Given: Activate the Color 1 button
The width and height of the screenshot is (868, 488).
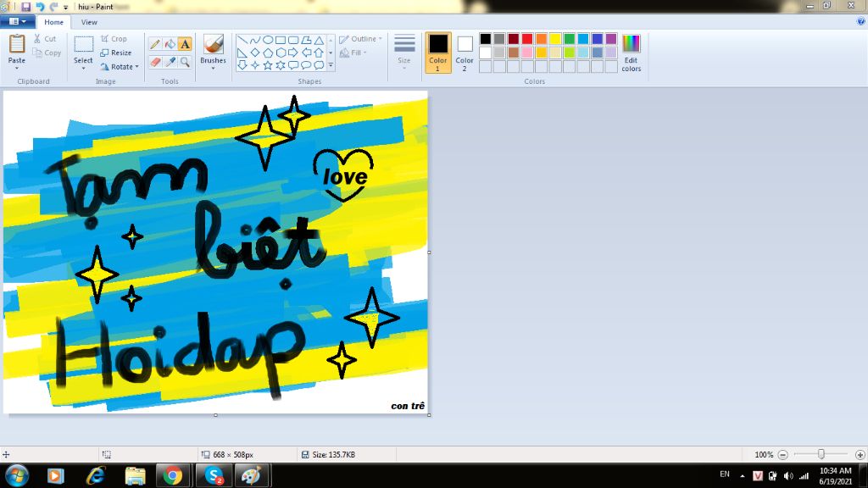Looking at the screenshot, I should pyautogui.click(x=438, y=53).
